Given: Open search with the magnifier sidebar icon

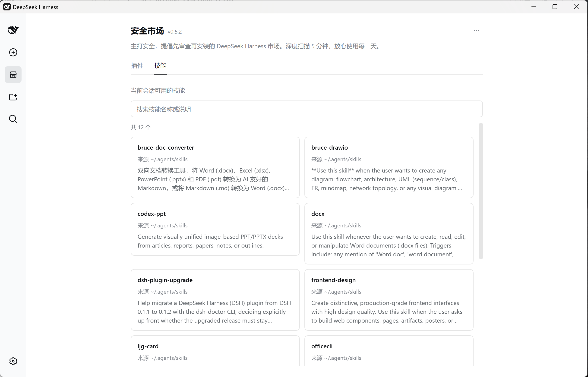Looking at the screenshot, I should click(13, 119).
